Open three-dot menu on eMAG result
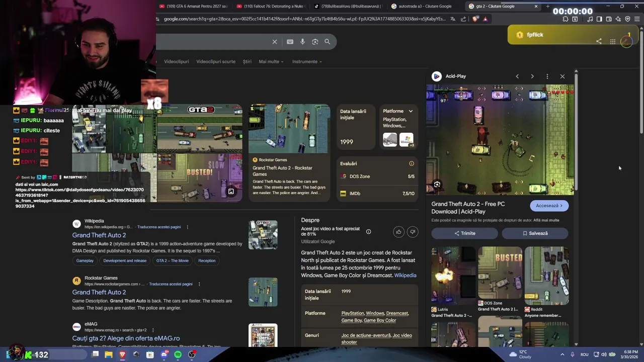The image size is (644, 362). point(153,330)
